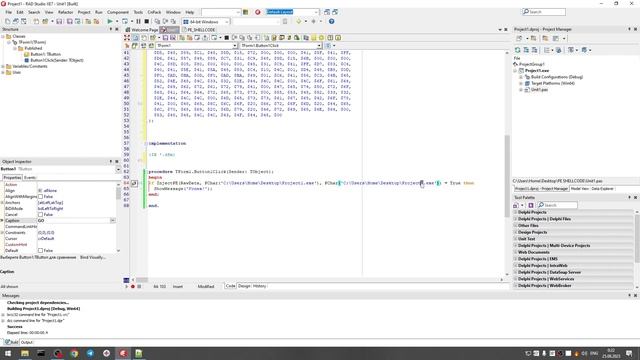640x360 pixels.
Task: Switch to Output tab in Messages
Action: [x=27, y=342]
